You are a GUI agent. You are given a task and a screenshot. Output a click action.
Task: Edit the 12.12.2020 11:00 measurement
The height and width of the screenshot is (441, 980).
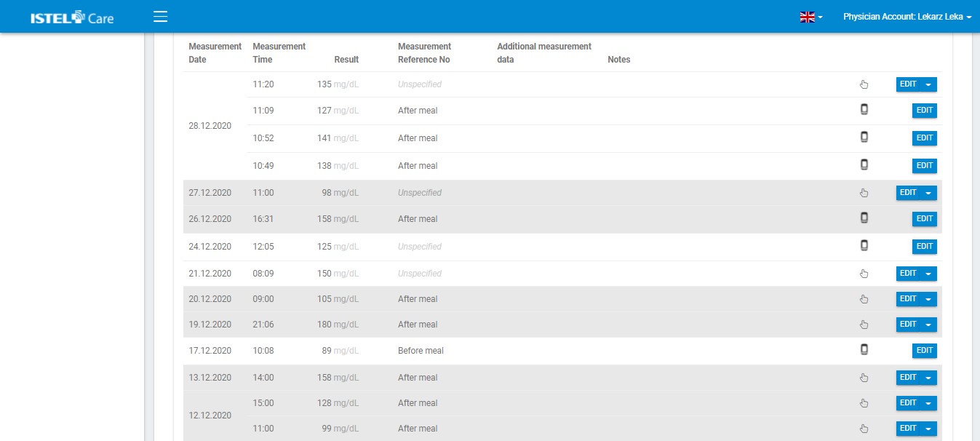pos(908,429)
